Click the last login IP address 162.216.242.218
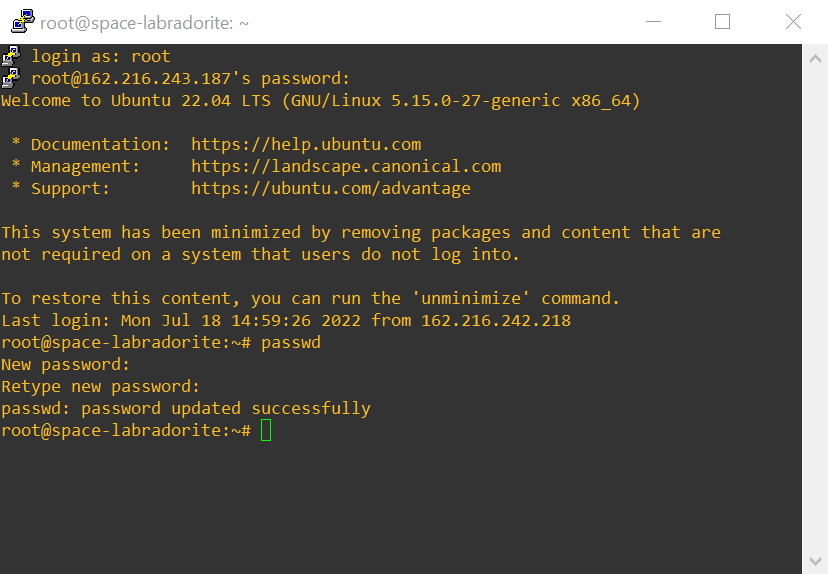828x574 pixels. [496, 321]
